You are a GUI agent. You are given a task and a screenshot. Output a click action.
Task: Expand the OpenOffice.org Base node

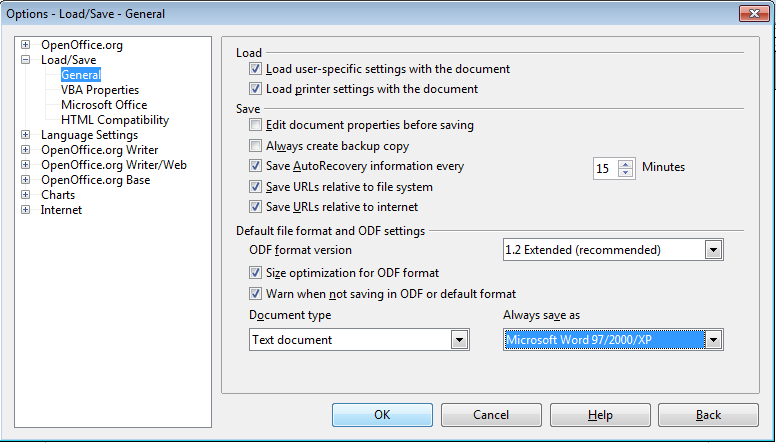pyautogui.click(x=25, y=180)
